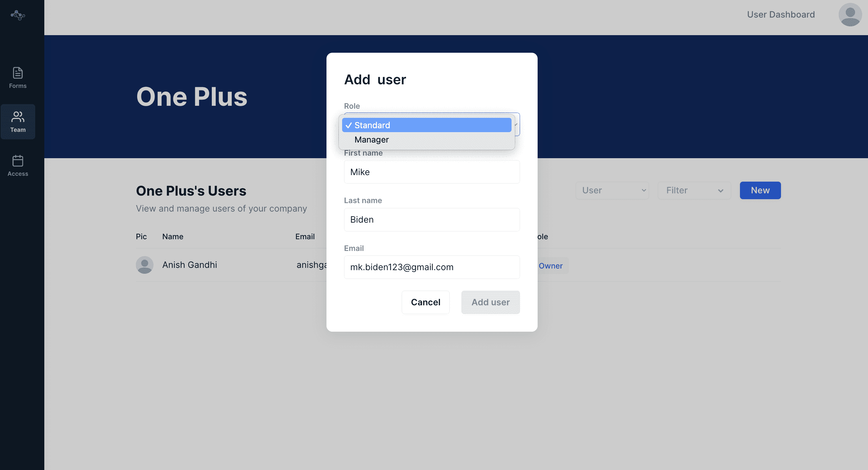Click the Add user button
The width and height of the screenshot is (868, 470).
click(491, 302)
